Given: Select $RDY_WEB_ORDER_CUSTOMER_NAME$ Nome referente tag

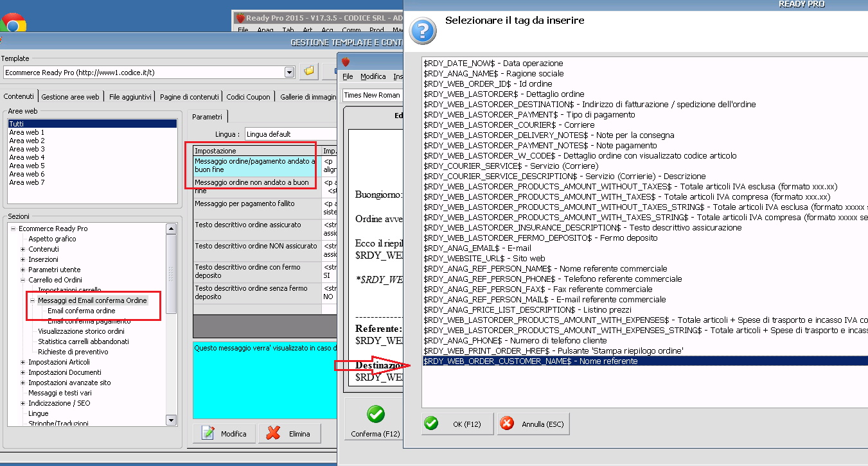Looking at the screenshot, I should (x=645, y=361).
